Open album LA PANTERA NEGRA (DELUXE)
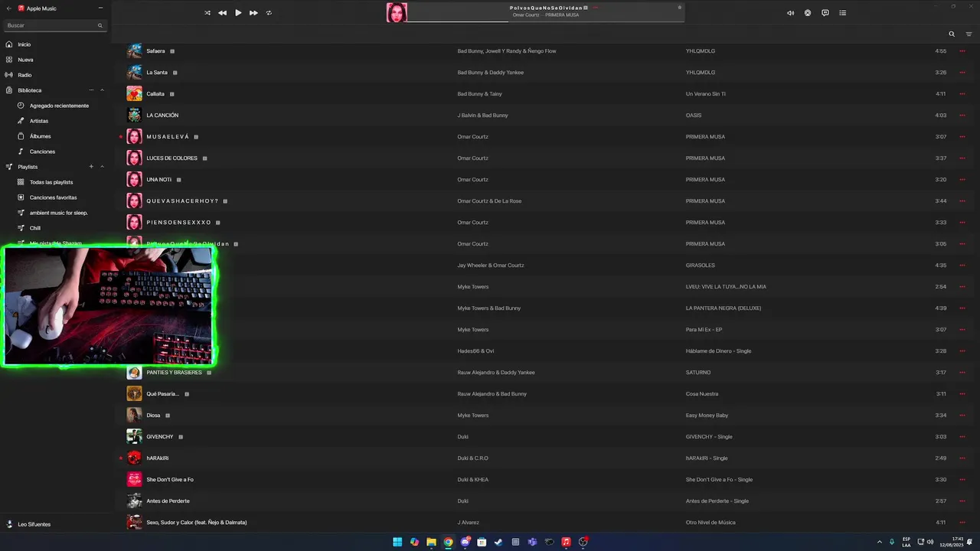Image resolution: width=980 pixels, height=551 pixels. click(724, 308)
